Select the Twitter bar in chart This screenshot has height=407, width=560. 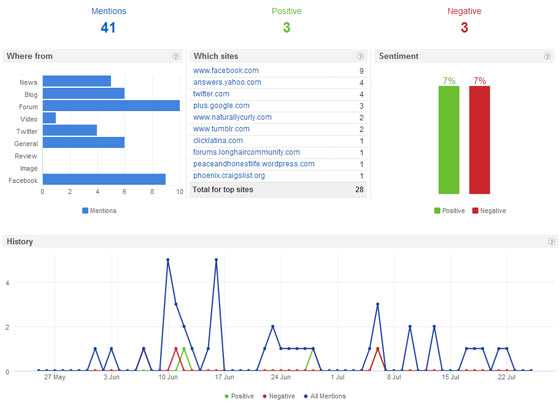click(x=70, y=130)
